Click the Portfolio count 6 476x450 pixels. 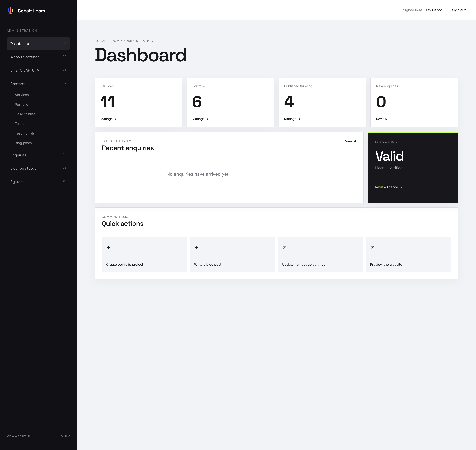pyautogui.click(x=197, y=102)
